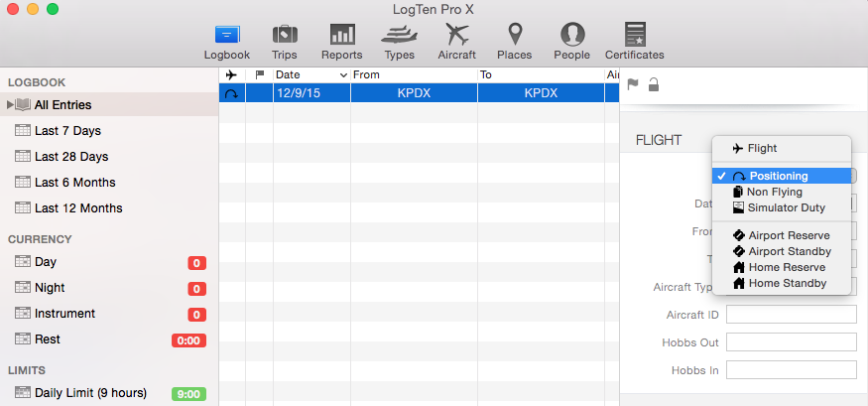Choose Positioning from the type menu
The height and width of the screenshot is (406, 868).
(x=782, y=176)
